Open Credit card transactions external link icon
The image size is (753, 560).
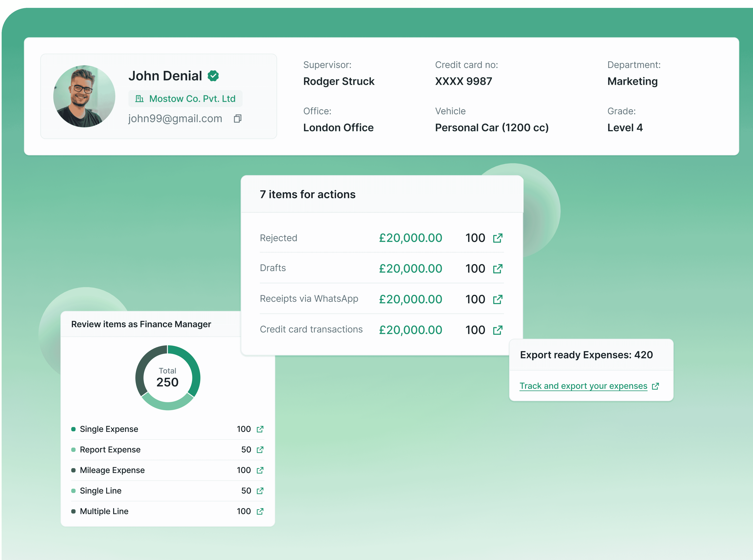pos(498,330)
